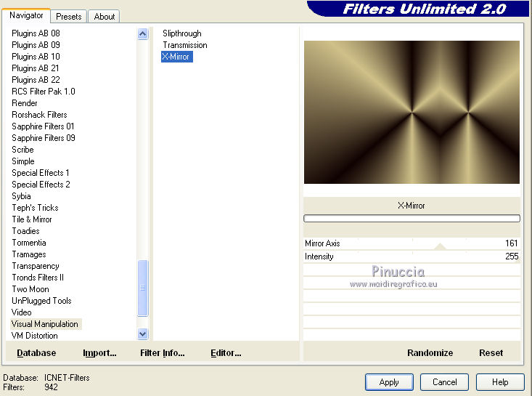Select the Tormentia category
Viewport: 532px width, 396px height.
tap(29, 243)
